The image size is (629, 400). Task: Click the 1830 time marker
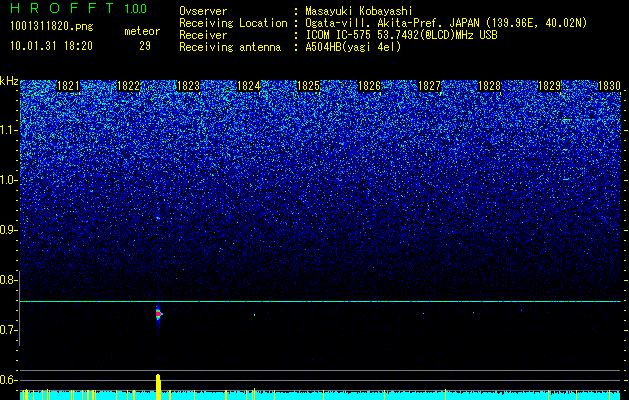[609, 86]
